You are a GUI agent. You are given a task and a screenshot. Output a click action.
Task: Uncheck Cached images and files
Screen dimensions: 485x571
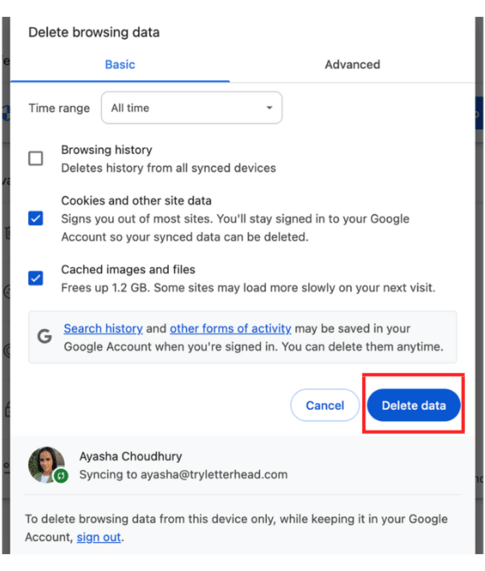click(x=36, y=278)
